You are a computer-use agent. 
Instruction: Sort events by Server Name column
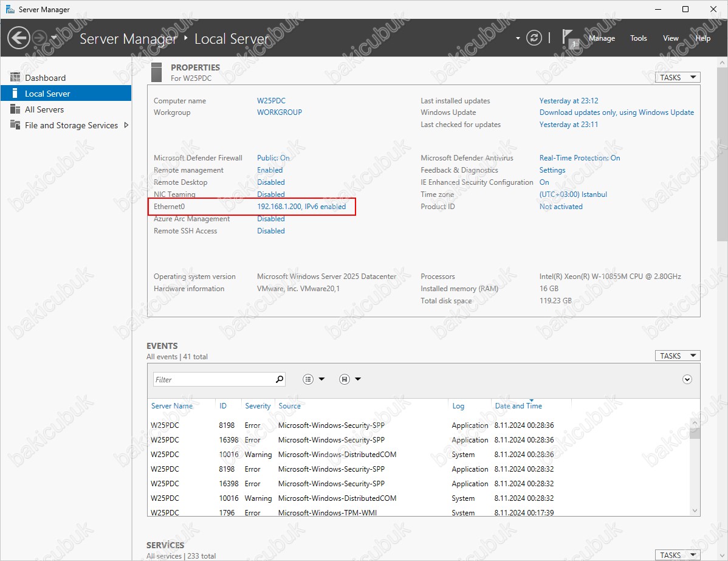coord(172,406)
